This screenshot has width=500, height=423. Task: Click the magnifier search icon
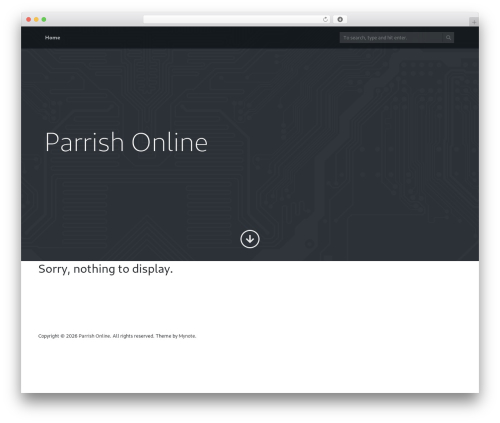click(448, 38)
